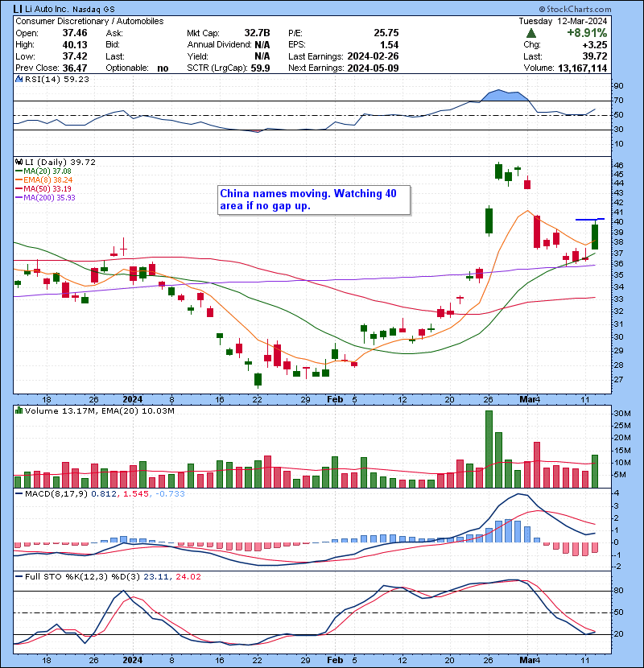Click the RSI(14) 59.23 label
Image resolution: width=644 pixels, height=668 pixels.
pyautogui.click(x=57, y=79)
